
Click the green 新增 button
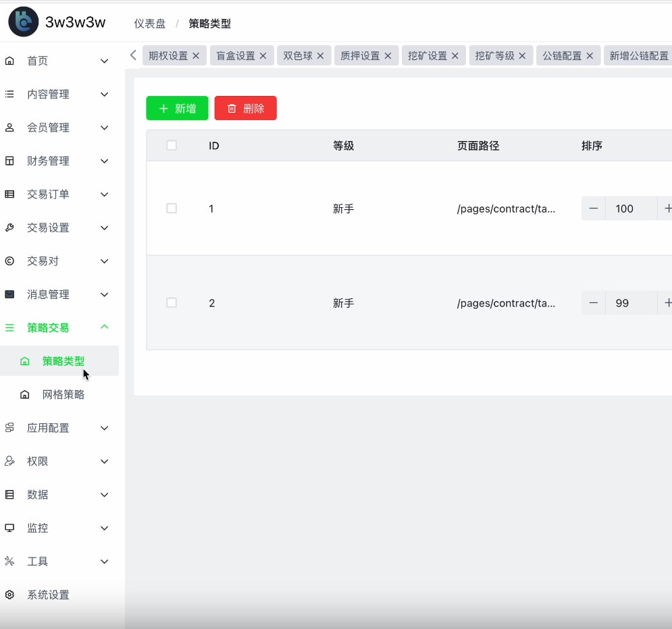pyautogui.click(x=177, y=109)
